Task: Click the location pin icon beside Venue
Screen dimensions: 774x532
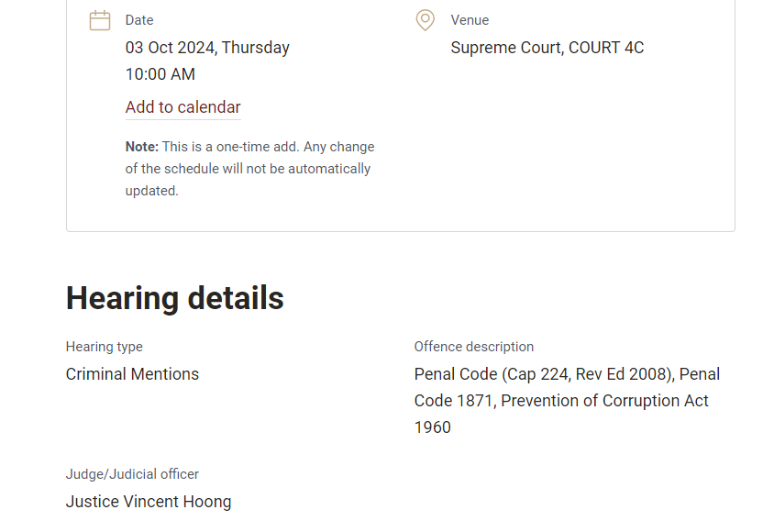Action: point(425,20)
